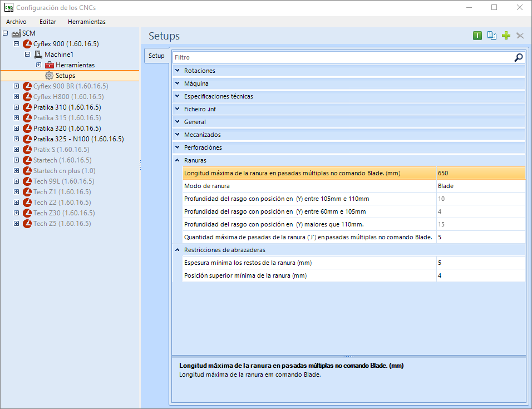Select Tech Z1 (1.60.16.5) in tree
532x409 pixels.
(x=62, y=191)
